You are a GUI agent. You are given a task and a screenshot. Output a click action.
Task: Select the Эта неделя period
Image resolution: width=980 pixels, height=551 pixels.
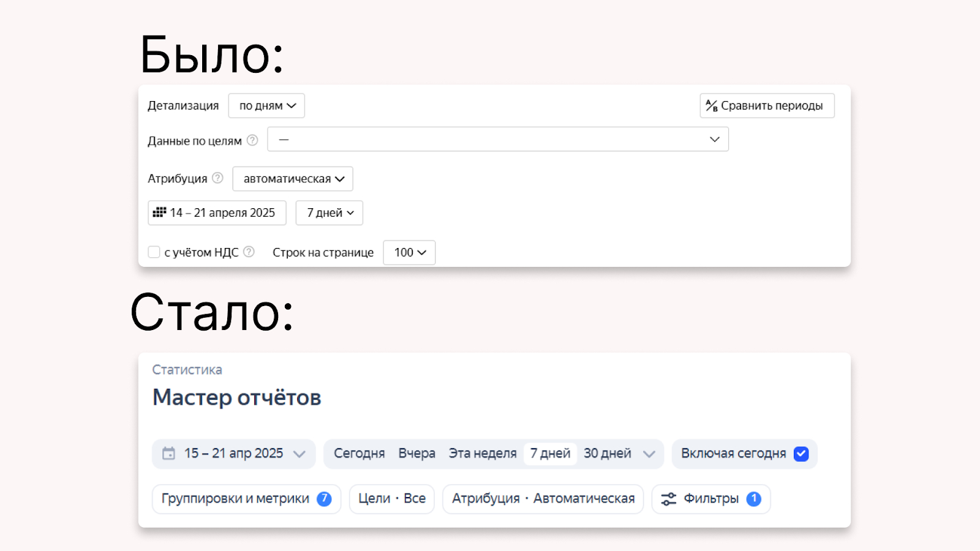pos(483,454)
